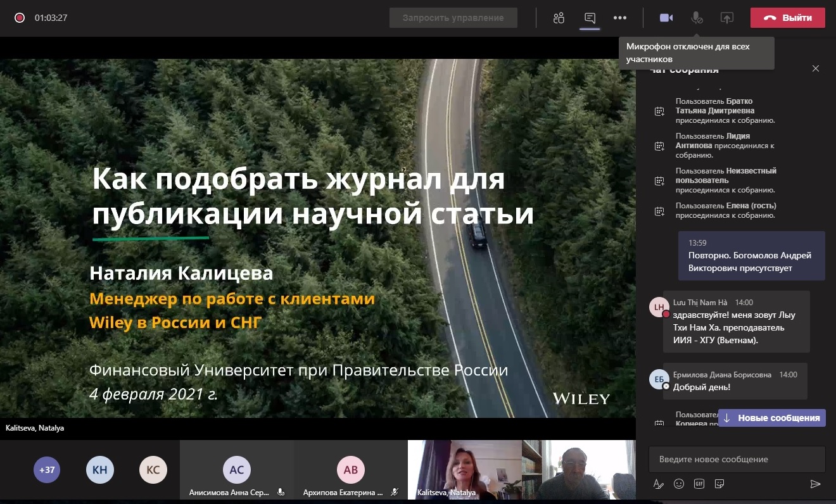Send the chat message
The image size is (836, 504).
click(815, 484)
